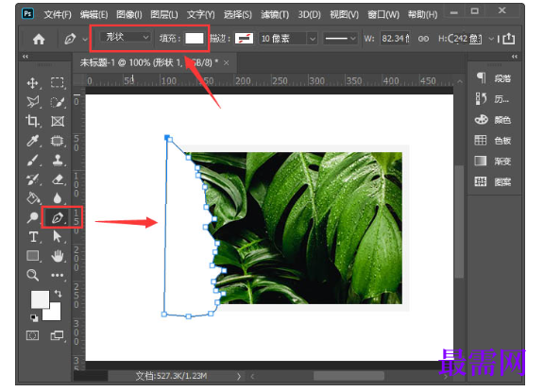Open the stroke width 10 像素 dropdown arrow
The width and height of the screenshot is (544, 392).
313,39
